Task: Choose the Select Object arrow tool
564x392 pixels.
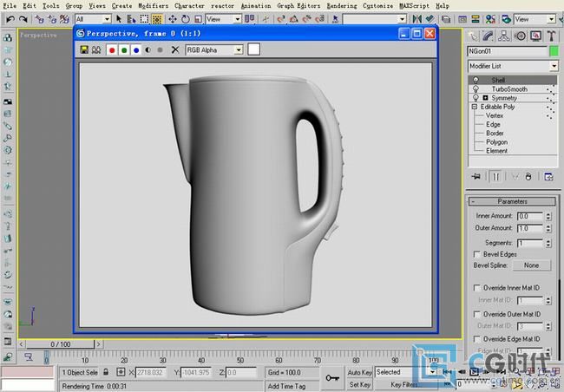Action: pyautogui.click(x=119, y=19)
